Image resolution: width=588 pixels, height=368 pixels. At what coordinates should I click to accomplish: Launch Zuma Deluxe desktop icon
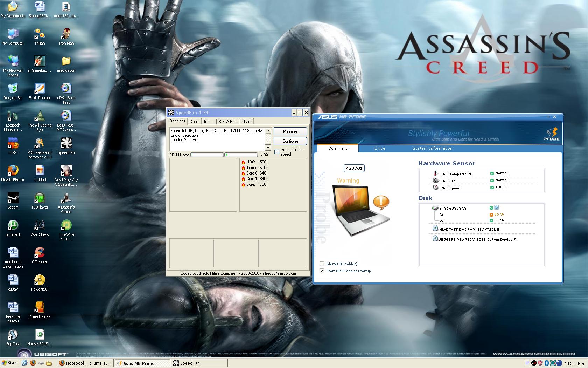tap(40, 310)
